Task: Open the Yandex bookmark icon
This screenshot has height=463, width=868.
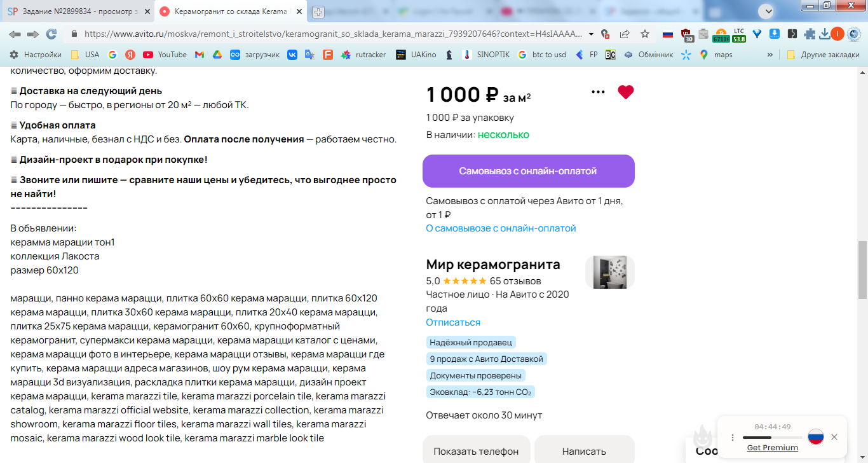Action: pos(130,55)
